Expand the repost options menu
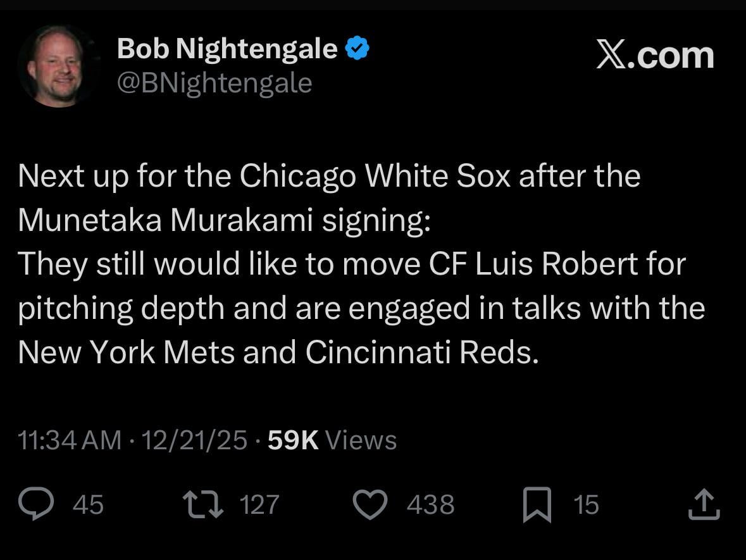 tap(204, 504)
